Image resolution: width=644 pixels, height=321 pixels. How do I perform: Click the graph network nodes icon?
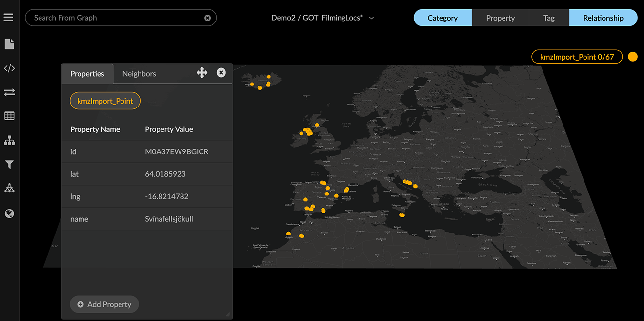[x=9, y=188]
